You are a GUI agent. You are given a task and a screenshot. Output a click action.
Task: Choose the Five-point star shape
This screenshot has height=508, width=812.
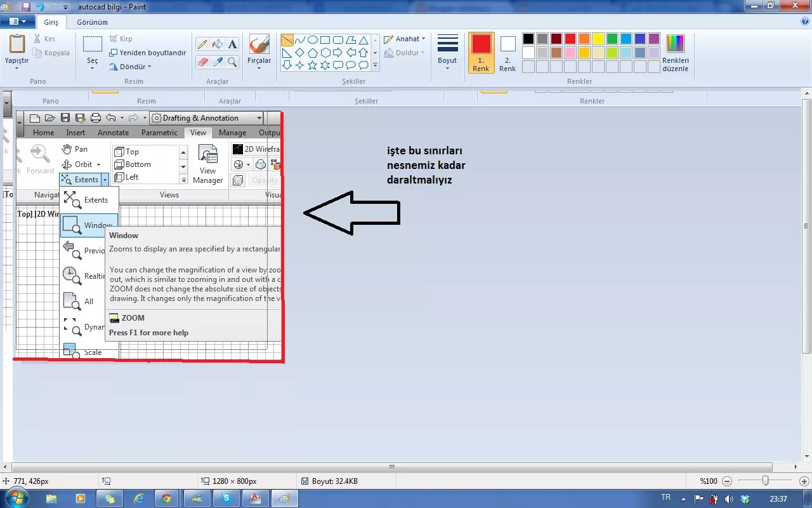pos(313,65)
